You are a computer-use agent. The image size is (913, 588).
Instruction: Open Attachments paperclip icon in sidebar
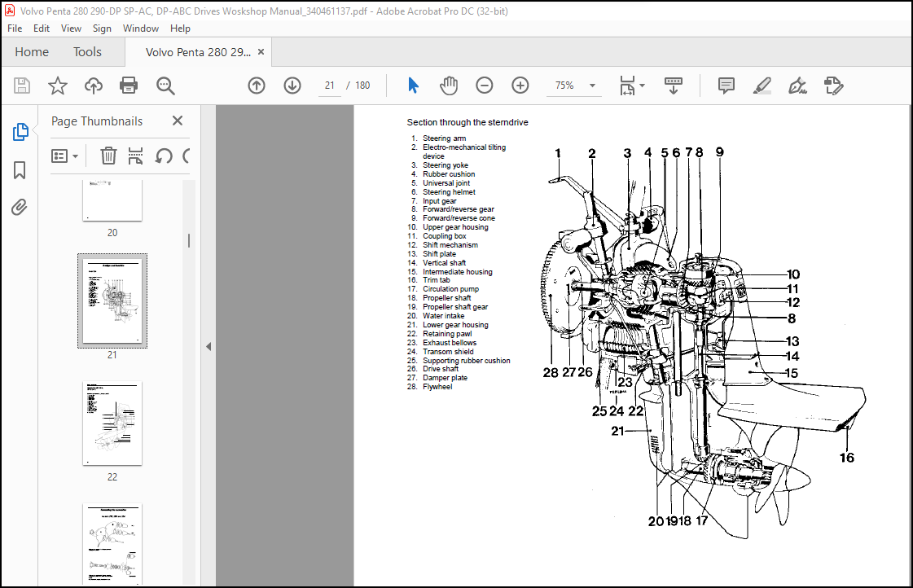tap(20, 207)
